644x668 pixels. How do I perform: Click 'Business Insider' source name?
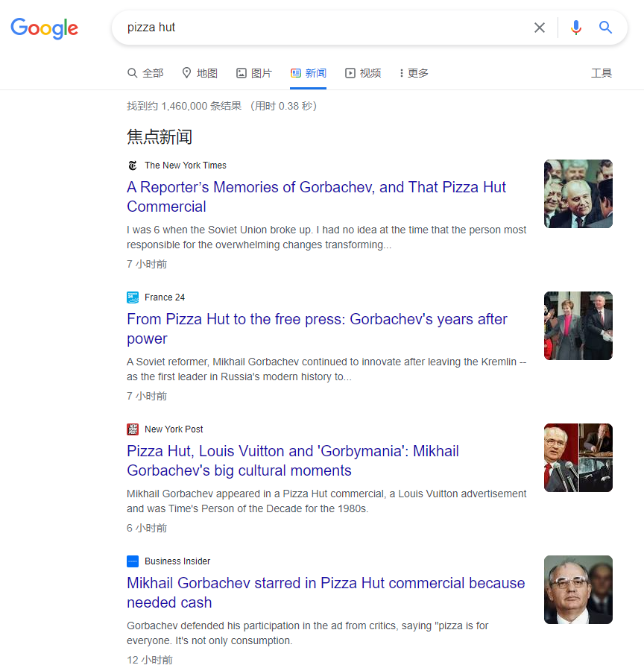177,561
